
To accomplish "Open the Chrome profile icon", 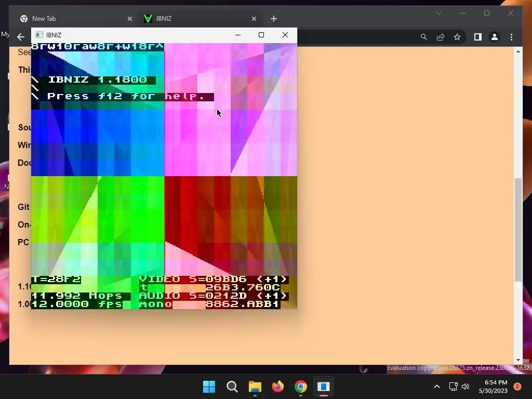I will [x=495, y=37].
